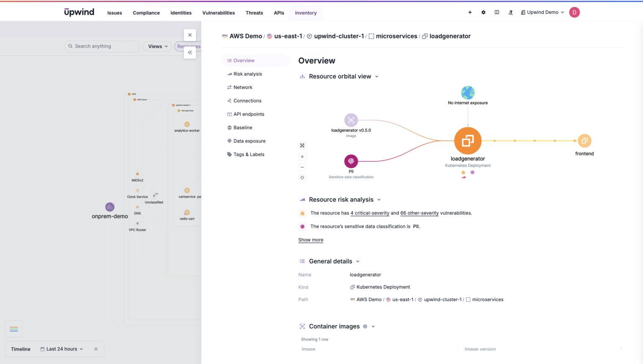The image size is (643, 364).
Task: Zoom out of the orbital view
Action: tap(302, 167)
